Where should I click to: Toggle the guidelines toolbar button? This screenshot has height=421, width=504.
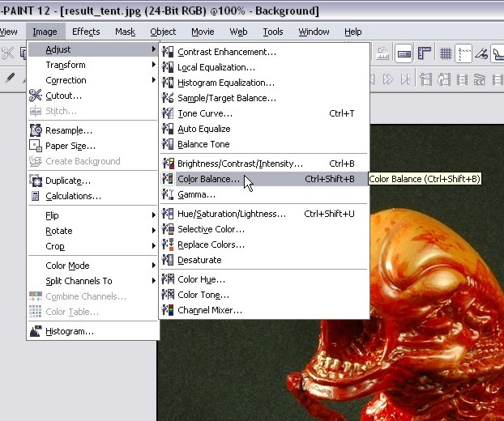pos(463,53)
